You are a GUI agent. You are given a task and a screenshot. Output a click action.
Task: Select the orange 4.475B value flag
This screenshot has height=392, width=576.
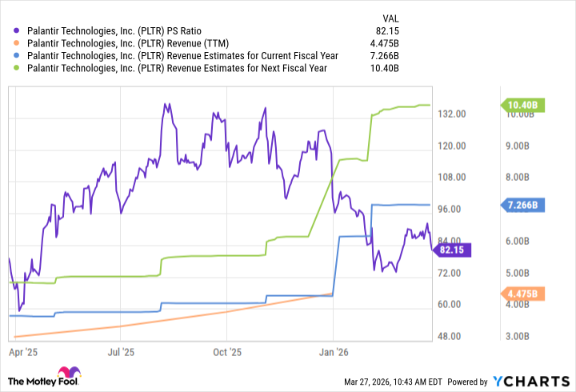tap(522, 294)
